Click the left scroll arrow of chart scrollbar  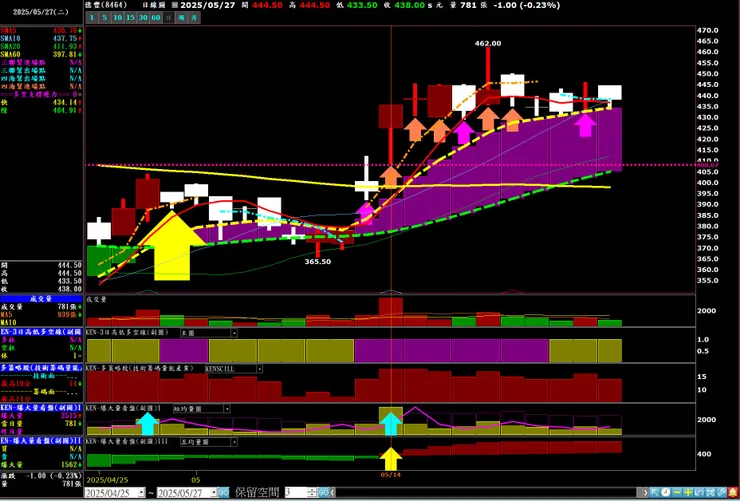(x=333, y=493)
